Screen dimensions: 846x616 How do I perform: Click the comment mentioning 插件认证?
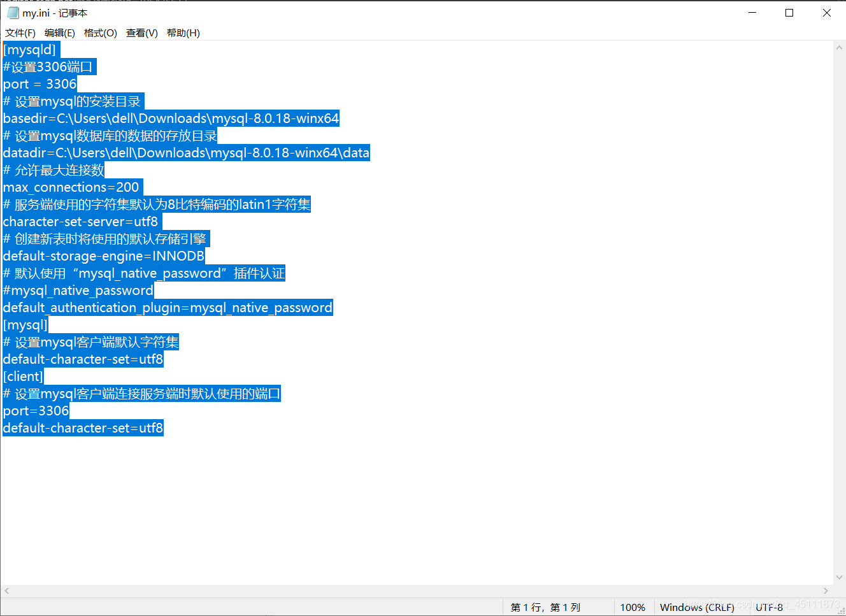point(144,273)
